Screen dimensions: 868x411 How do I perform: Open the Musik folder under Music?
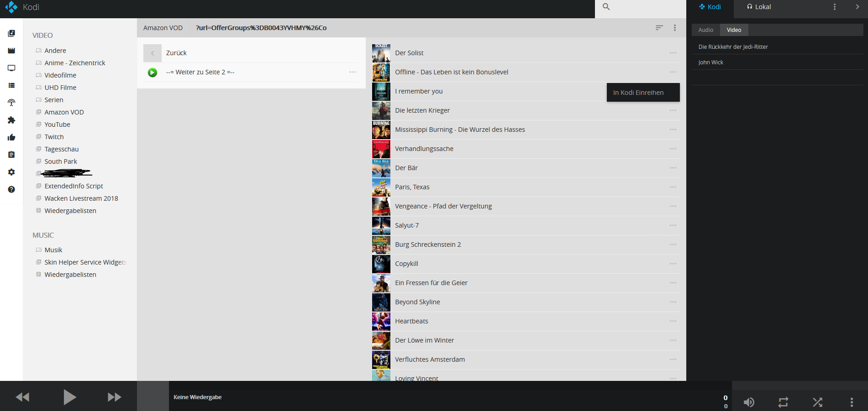(x=53, y=250)
